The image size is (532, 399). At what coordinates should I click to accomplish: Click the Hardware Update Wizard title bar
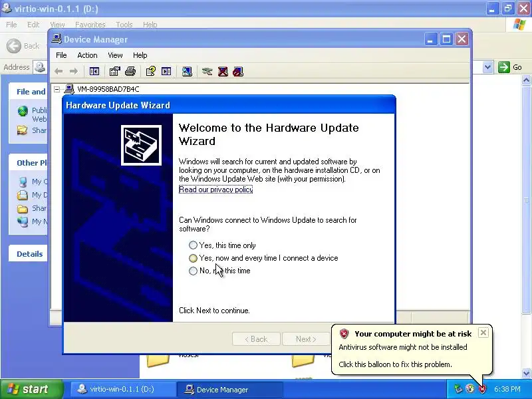click(229, 105)
